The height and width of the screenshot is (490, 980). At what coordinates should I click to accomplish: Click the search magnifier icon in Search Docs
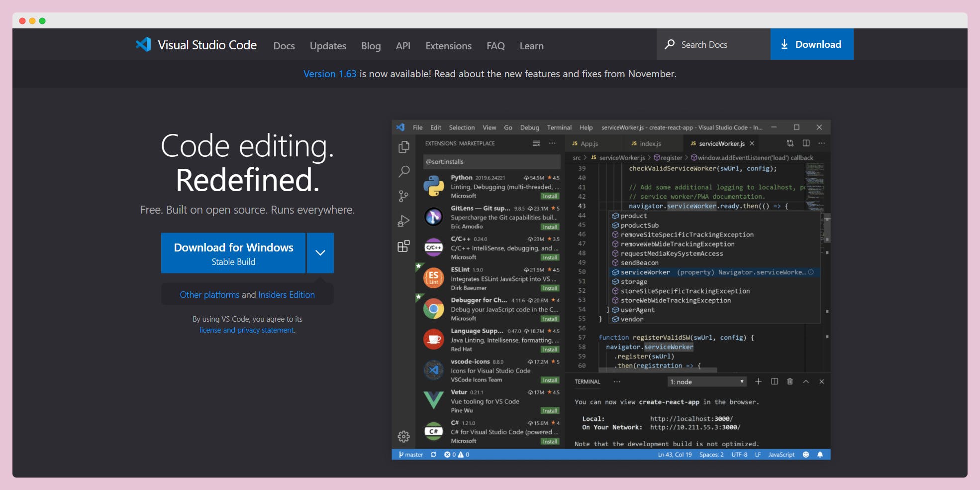click(670, 44)
